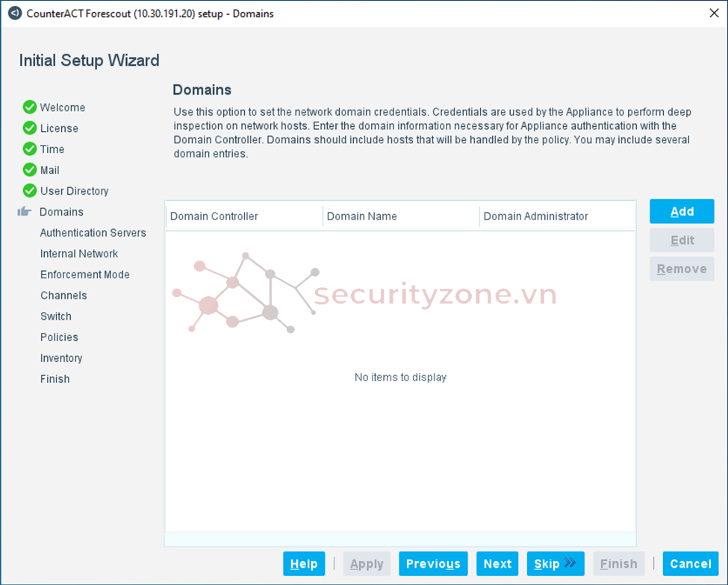Click the disabled Edit button
Screen dimensions: 728x585
coord(682,240)
